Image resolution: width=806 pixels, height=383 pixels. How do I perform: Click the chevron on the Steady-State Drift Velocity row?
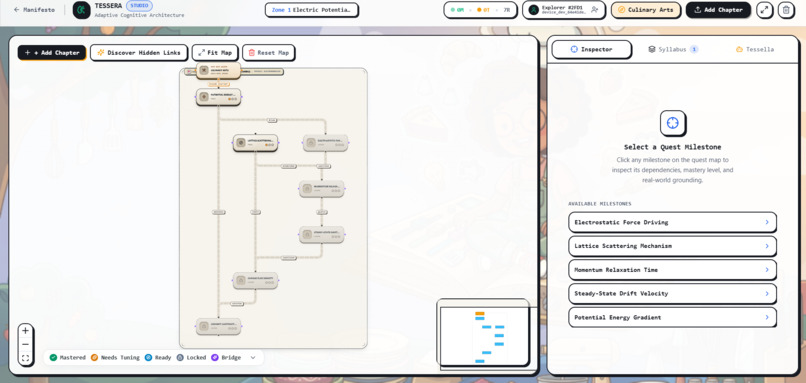pos(766,293)
